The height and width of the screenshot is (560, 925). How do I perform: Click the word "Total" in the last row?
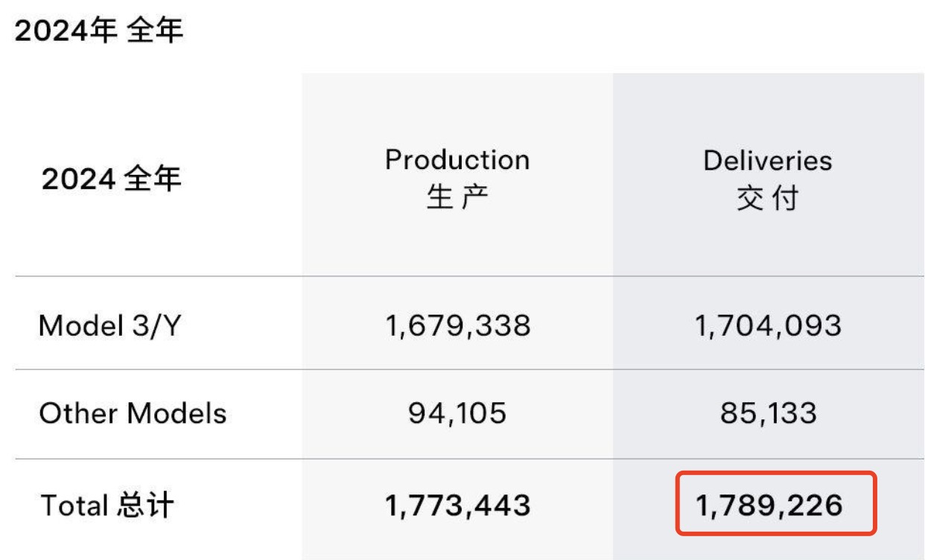pos(74,506)
